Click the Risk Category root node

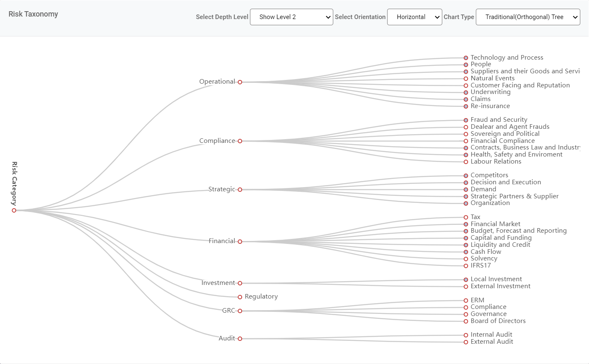tap(14, 210)
